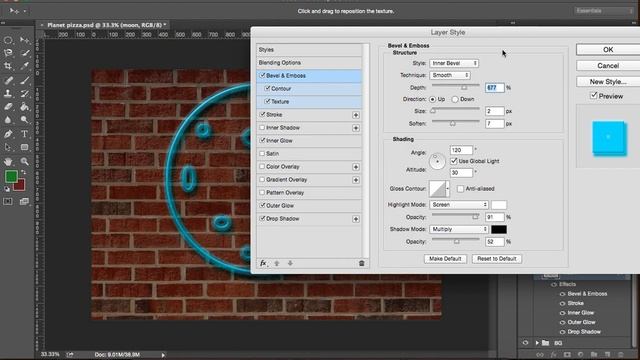Select the Horizontal Type tool

coord(24,134)
